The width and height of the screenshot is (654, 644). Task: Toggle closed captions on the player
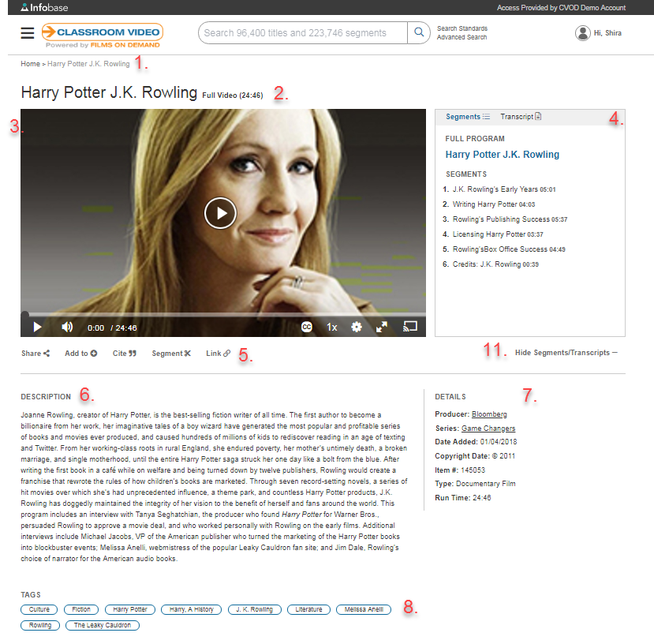(307, 327)
